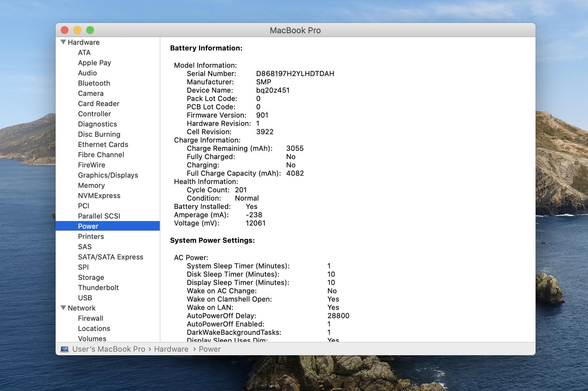This screenshot has width=588, height=391.
Task: Click Amperage value -238
Action: 254,215
